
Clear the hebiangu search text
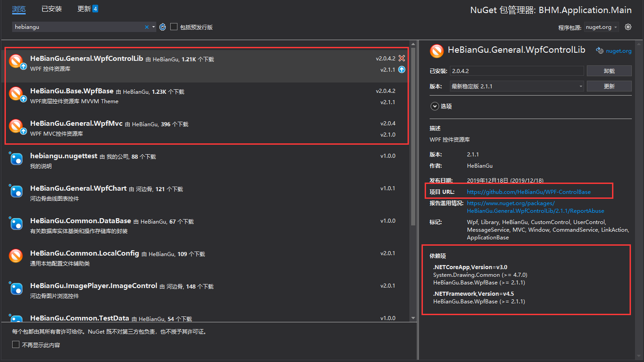pos(146,27)
